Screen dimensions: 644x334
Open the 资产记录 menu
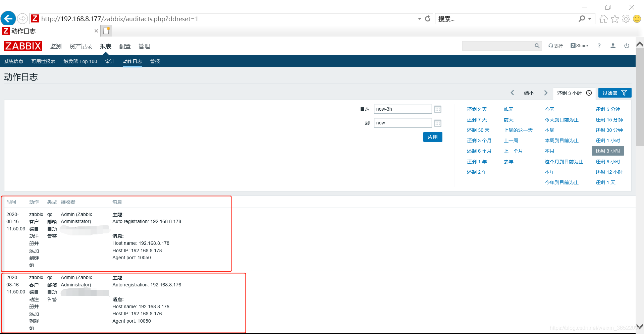[80, 46]
